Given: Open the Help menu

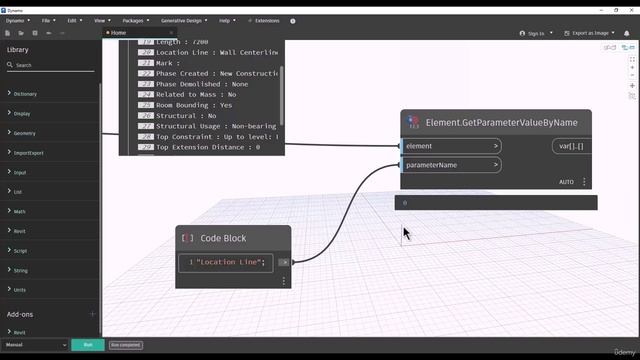Looking at the screenshot, I should point(227,20).
